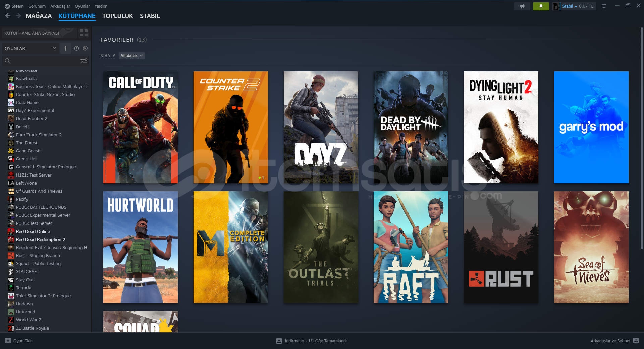Open the Sea of Thieves cover
The width and height of the screenshot is (644, 349).
[x=591, y=247]
